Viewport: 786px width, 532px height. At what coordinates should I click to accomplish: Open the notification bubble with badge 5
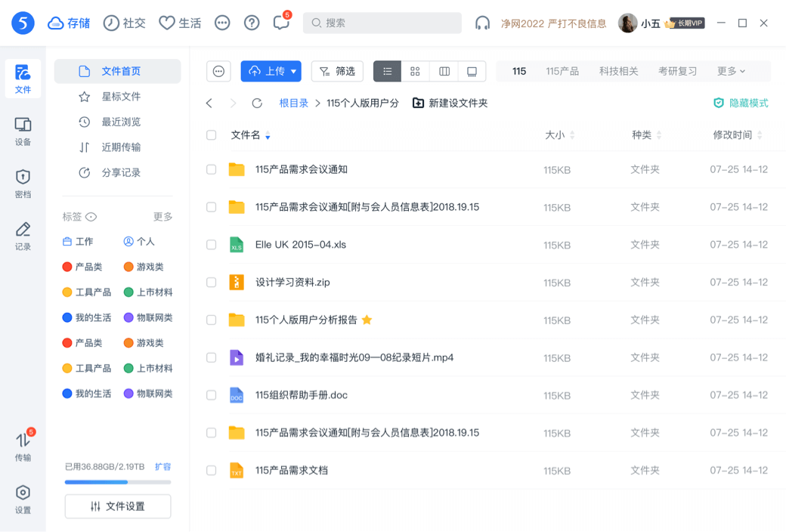coord(280,23)
